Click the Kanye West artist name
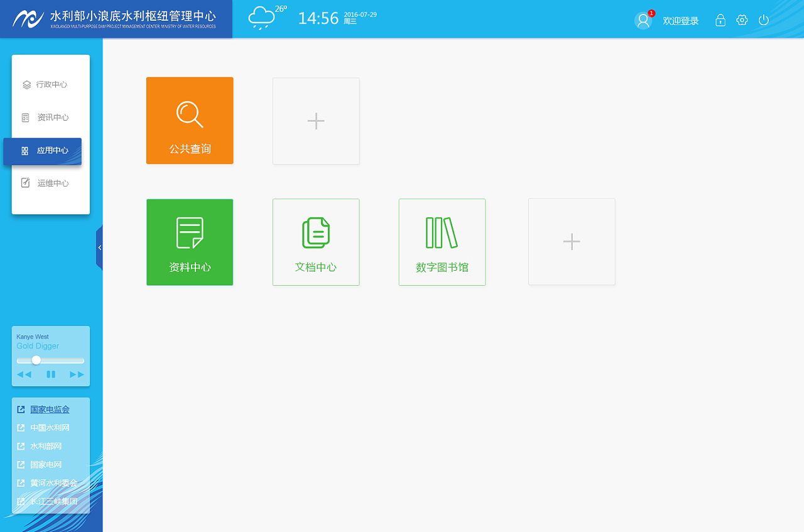 [33, 337]
